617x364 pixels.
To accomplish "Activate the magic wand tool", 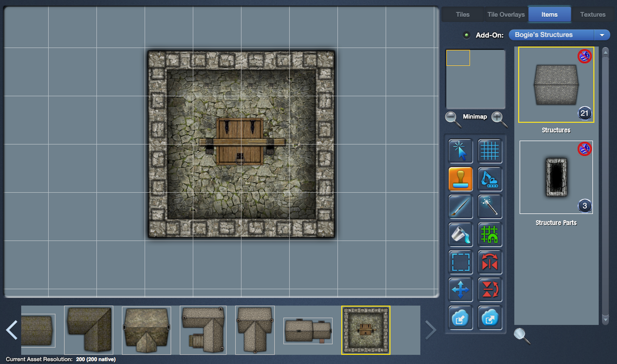I will point(490,206).
